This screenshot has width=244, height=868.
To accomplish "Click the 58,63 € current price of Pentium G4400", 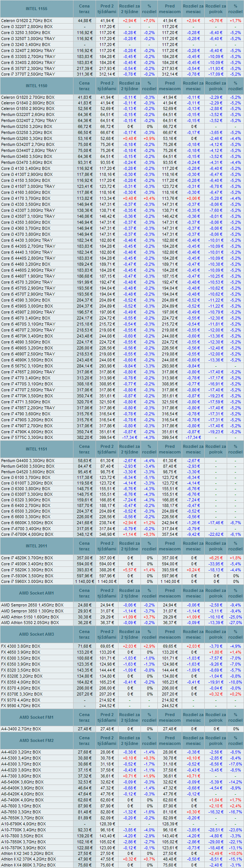I will (85, 461).
